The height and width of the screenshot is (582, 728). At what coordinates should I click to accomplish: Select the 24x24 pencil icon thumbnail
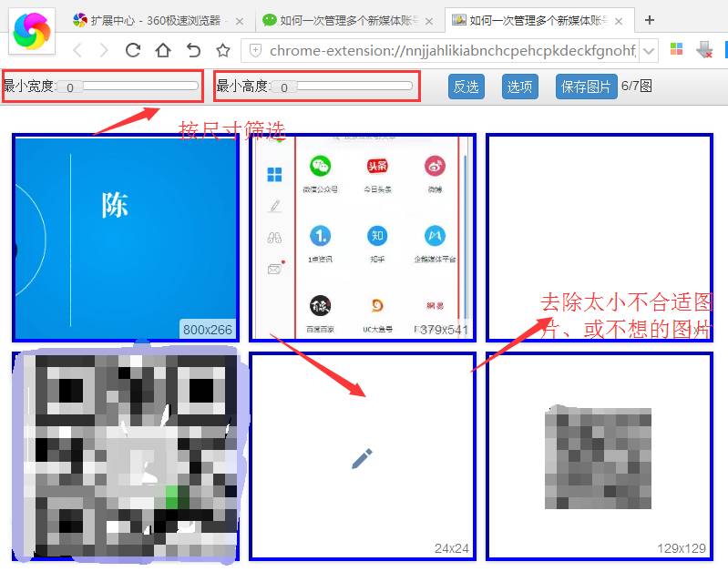363,455
